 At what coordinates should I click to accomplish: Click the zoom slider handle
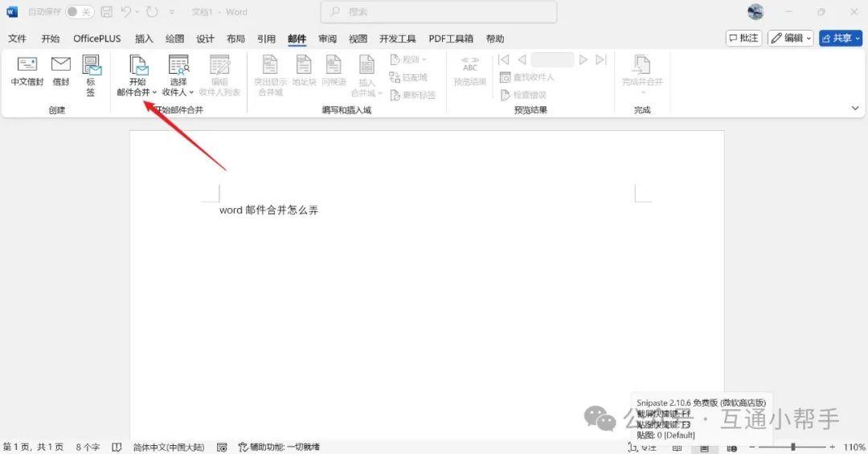(793, 447)
